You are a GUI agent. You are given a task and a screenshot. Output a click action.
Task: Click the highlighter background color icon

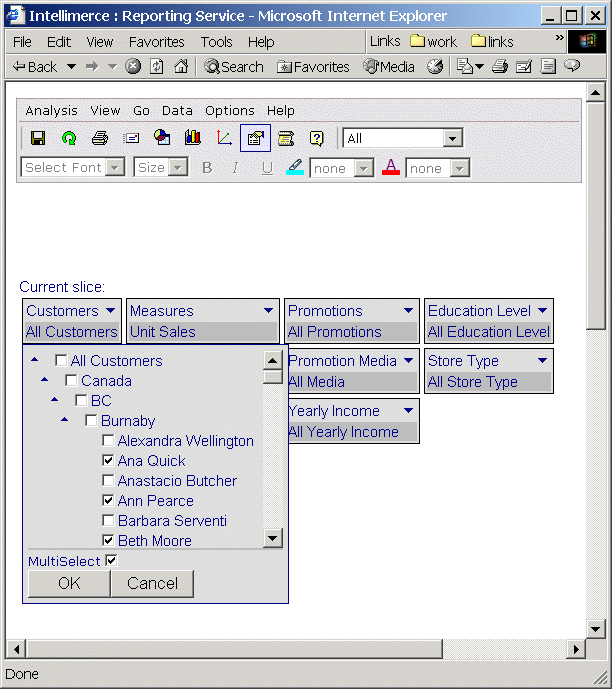[x=295, y=167]
